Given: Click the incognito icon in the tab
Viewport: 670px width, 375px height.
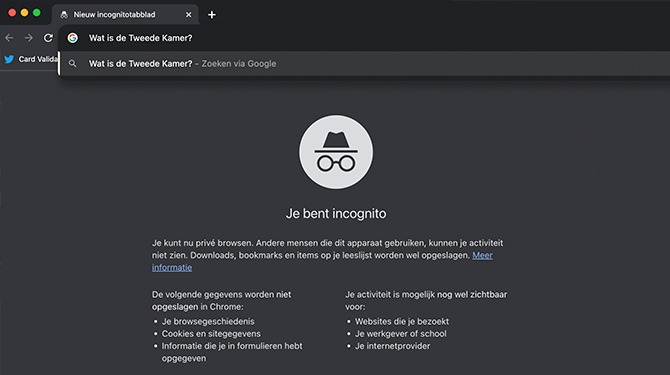Looking at the screenshot, I should point(64,15).
